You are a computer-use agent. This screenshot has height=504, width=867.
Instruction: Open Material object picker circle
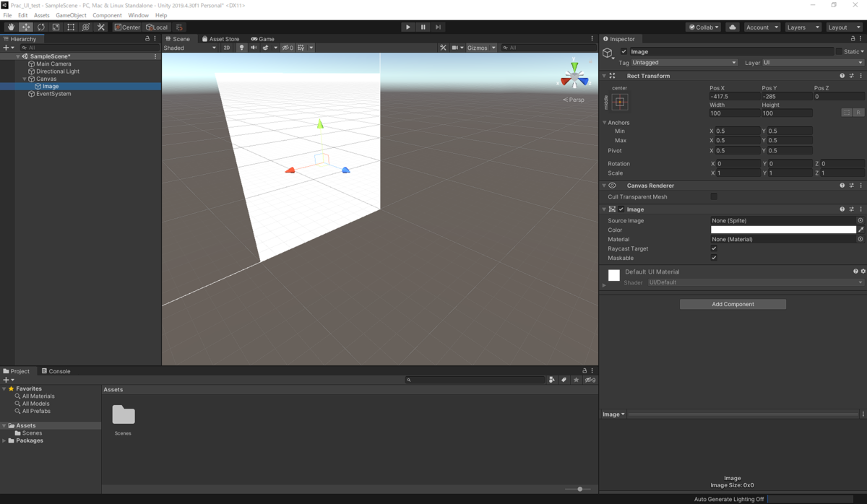pyautogui.click(x=860, y=239)
